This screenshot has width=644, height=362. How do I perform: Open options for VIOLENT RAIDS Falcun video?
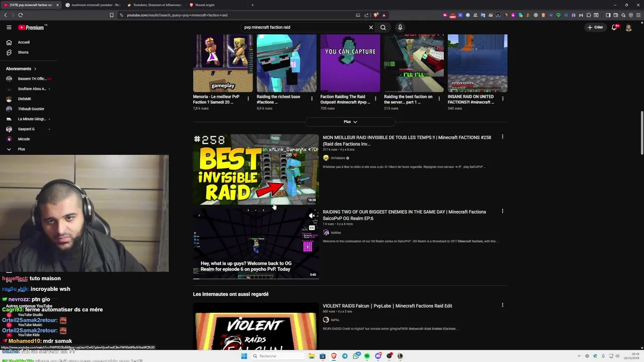click(503, 305)
